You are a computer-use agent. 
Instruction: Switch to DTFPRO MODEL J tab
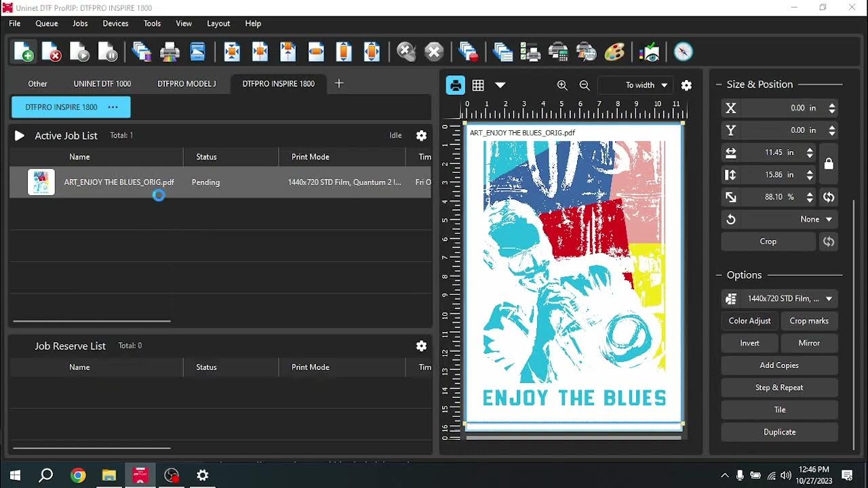tap(186, 83)
